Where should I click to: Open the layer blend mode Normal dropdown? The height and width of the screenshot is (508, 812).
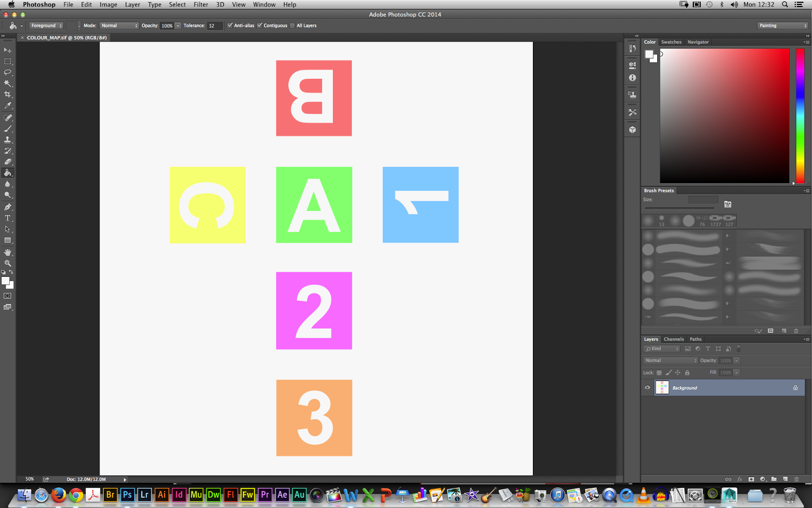(670, 361)
